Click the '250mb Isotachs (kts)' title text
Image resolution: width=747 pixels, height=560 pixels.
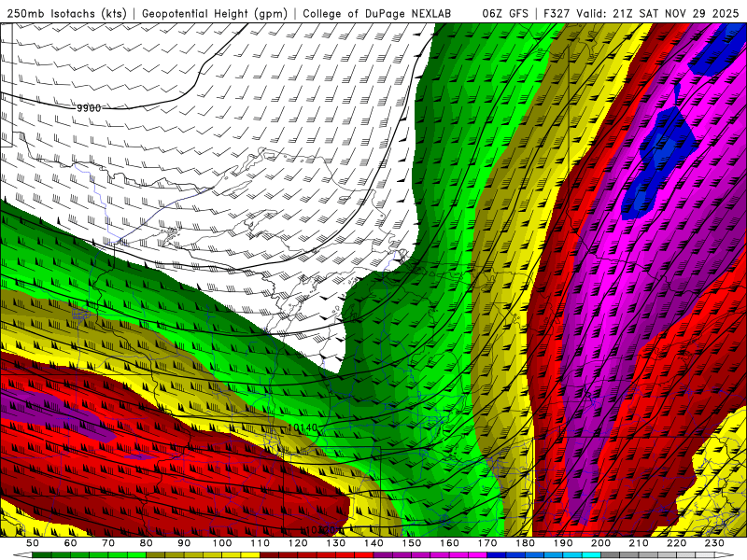pos(66,13)
